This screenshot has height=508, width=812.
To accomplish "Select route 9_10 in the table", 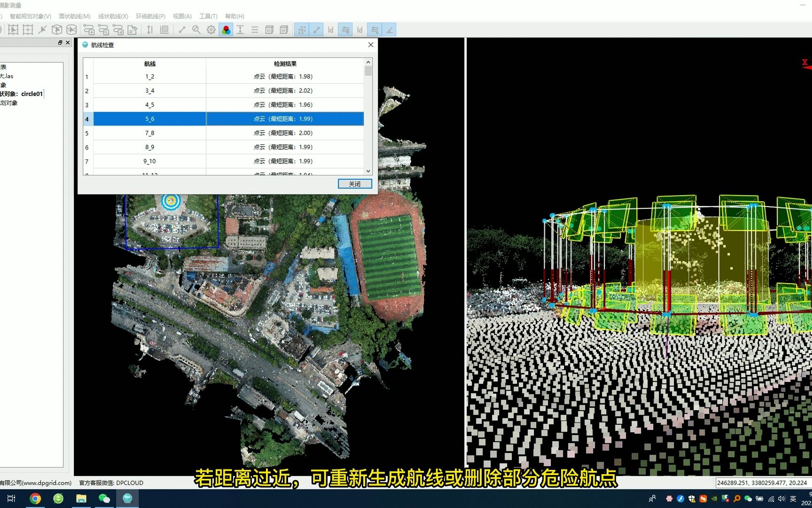I will coord(149,161).
